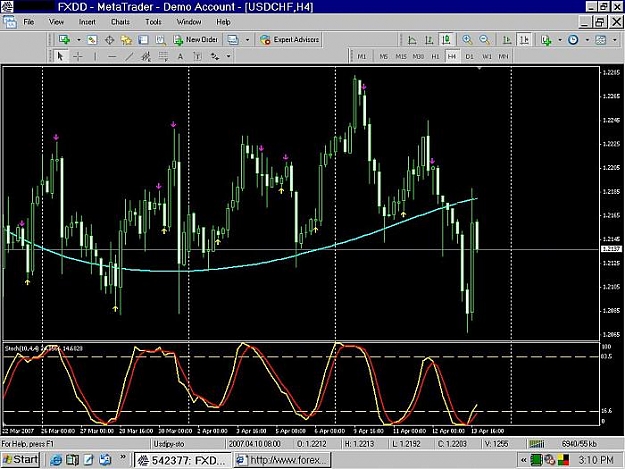Select the Cursor arrow tool
The image size is (625, 469).
pos(61,56)
